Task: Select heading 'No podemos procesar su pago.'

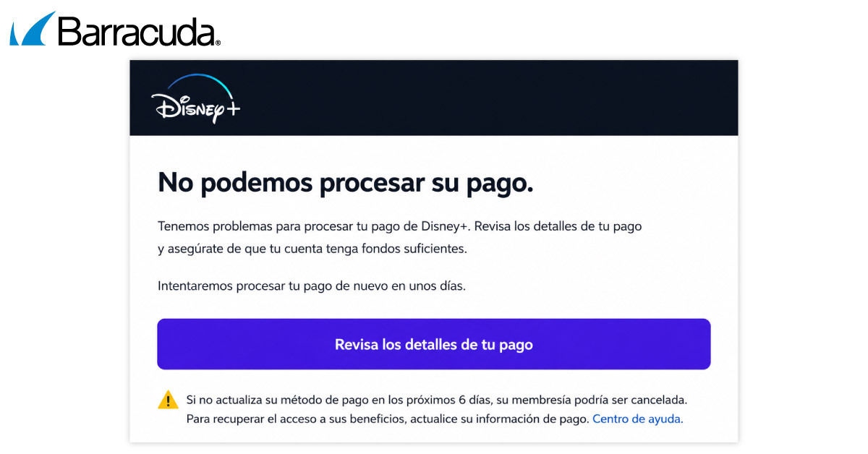Action: (346, 183)
